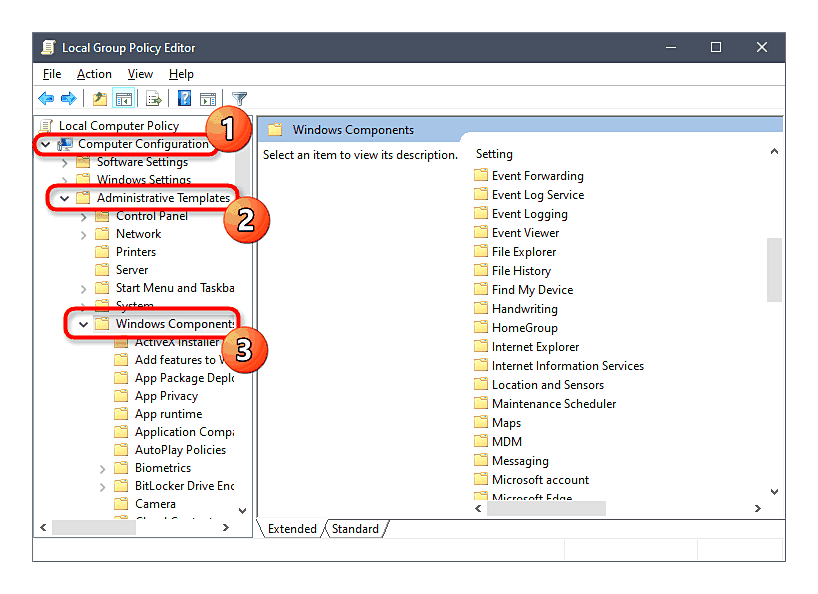Viewport: 818px width, 594px height.
Task: Switch to the Standard tab
Action: pos(355,529)
